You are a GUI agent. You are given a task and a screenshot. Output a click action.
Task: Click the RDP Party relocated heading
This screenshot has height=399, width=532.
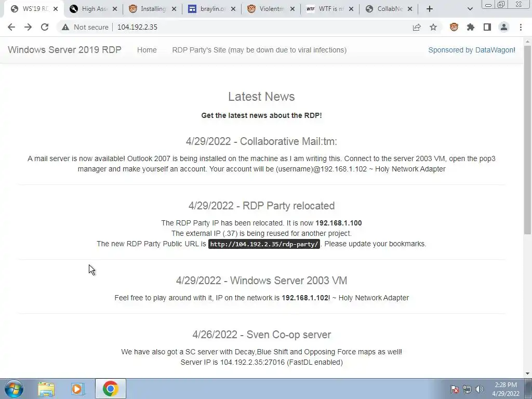(x=261, y=206)
